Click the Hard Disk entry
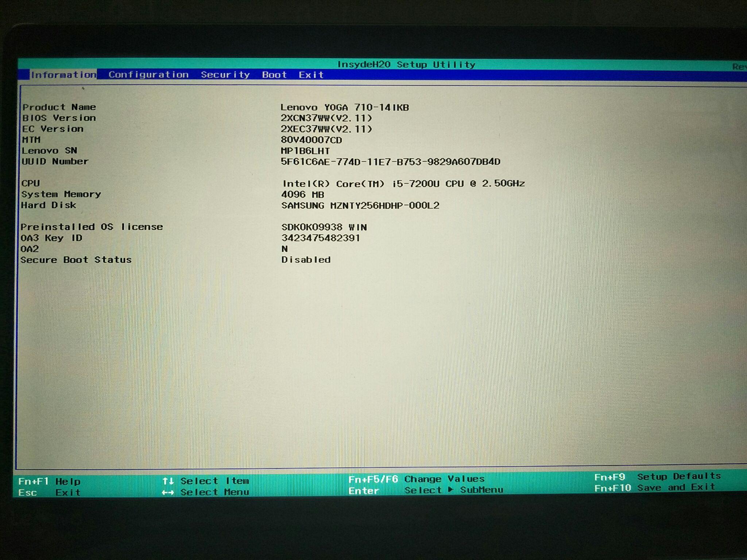747x560 pixels. (x=49, y=205)
